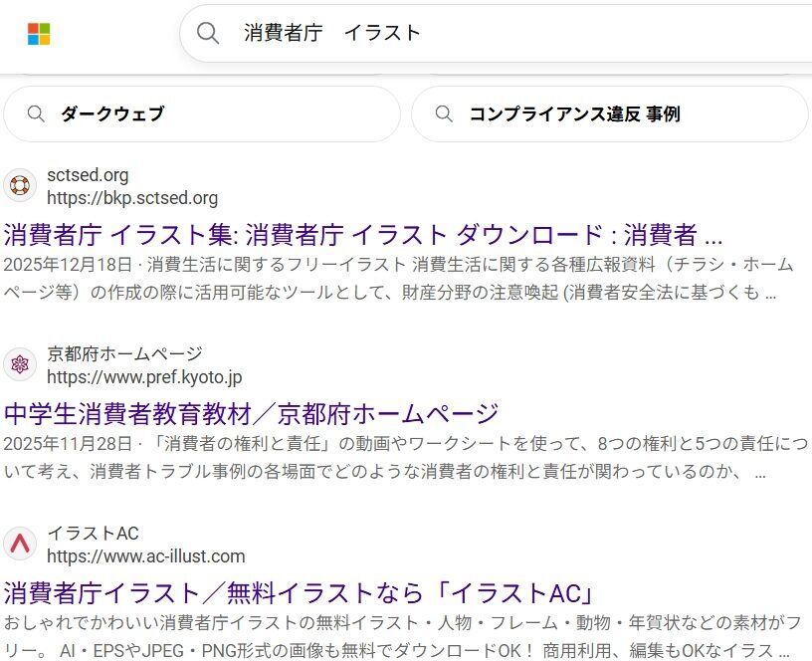
Task: Click the search magnifier icon in search box
Action: tap(208, 33)
